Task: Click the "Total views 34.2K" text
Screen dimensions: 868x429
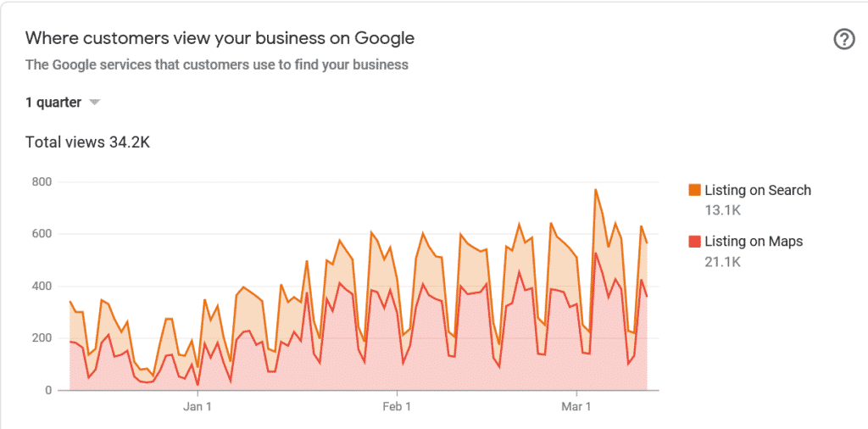Action: click(x=87, y=142)
